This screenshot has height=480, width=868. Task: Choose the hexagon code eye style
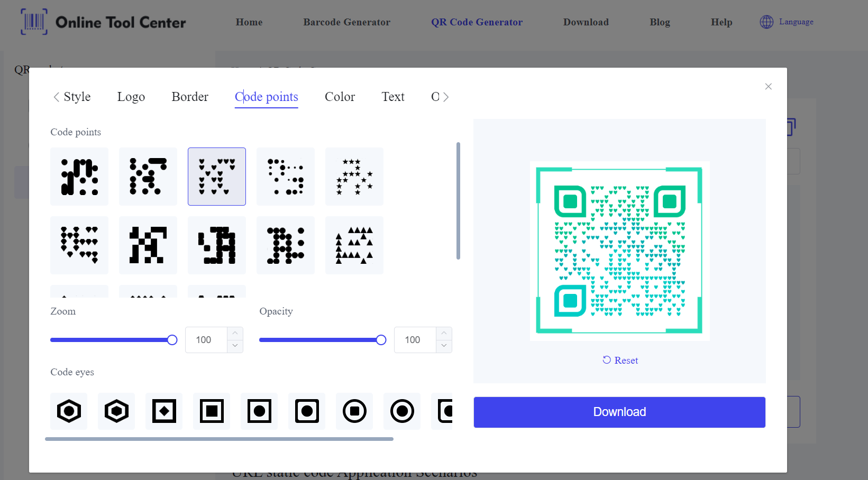coord(69,411)
